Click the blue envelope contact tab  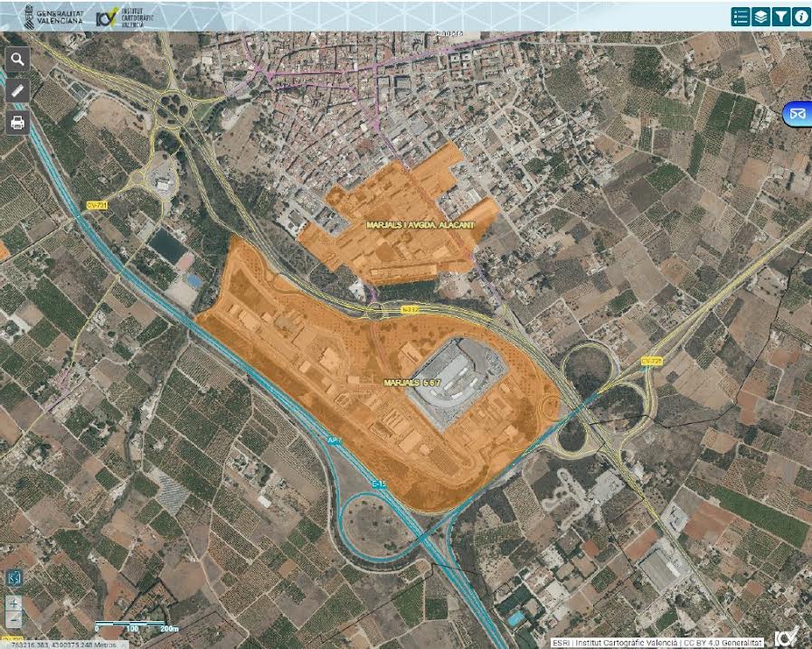click(798, 115)
